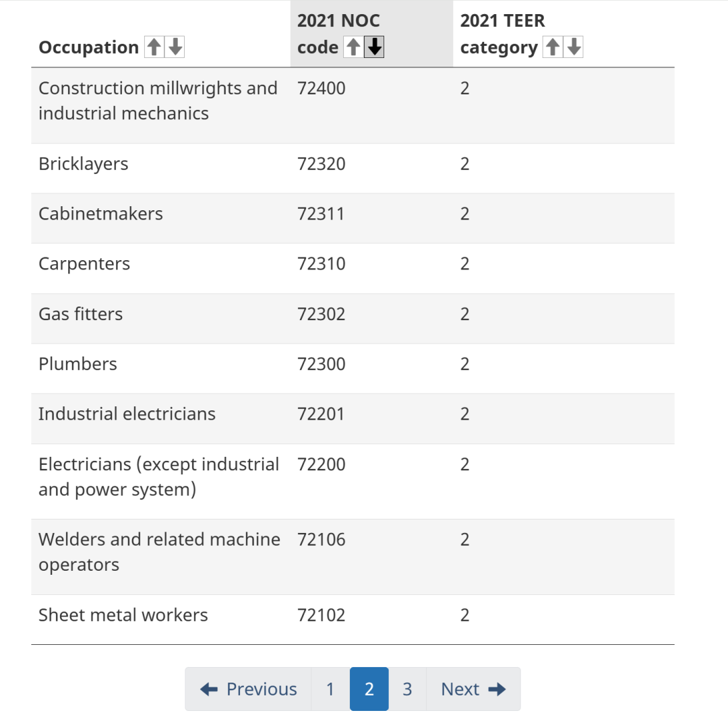Click NOC code 72300 for Plumbers

322,364
